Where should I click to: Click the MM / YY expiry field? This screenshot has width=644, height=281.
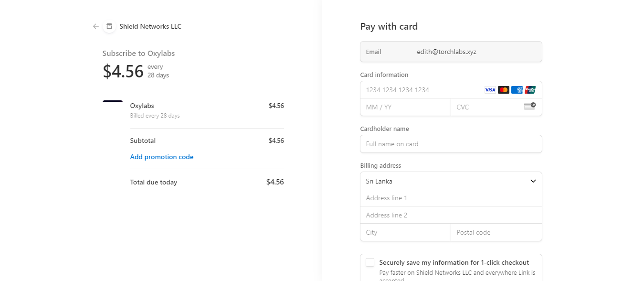(x=405, y=107)
